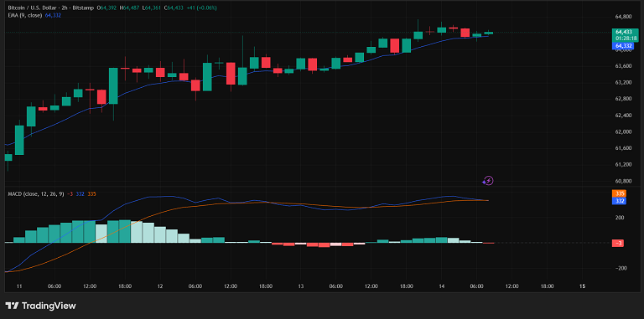This screenshot has height=319, width=644.
Task: Click the orange 335 MACD signal axis label
Action: (x=620, y=193)
